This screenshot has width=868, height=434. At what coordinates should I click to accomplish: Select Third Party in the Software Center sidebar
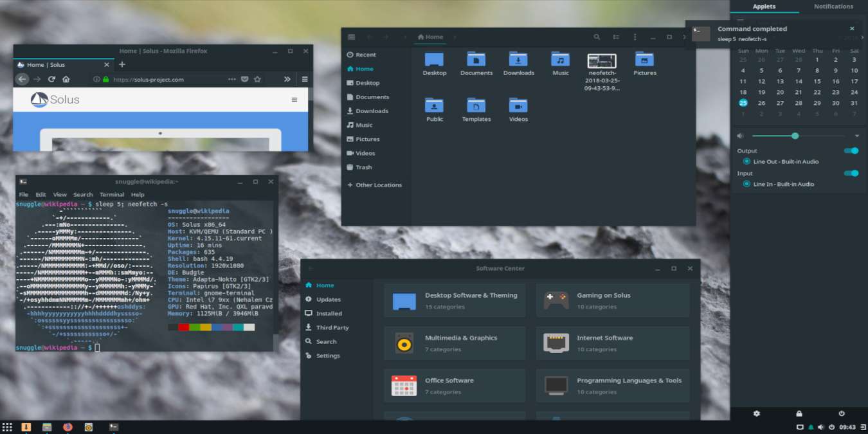(332, 327)
